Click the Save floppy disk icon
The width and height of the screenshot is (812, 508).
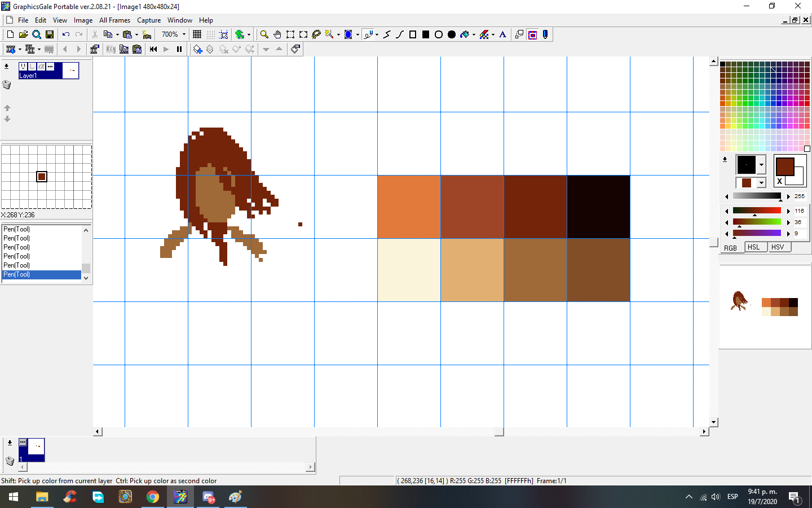point(50,34)
